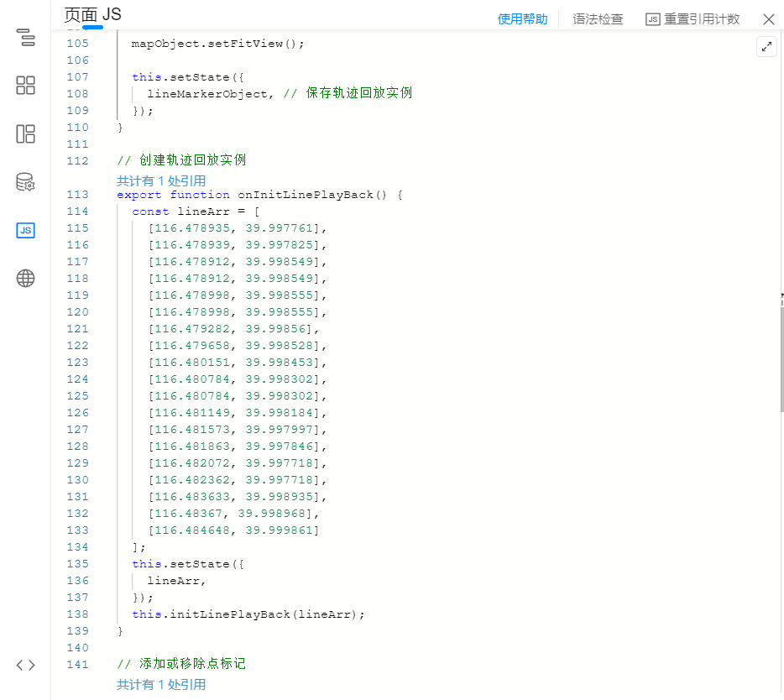Open the data source settings icon
The height and width of the screenshot is (700, 784).
[x=25, y=182]
